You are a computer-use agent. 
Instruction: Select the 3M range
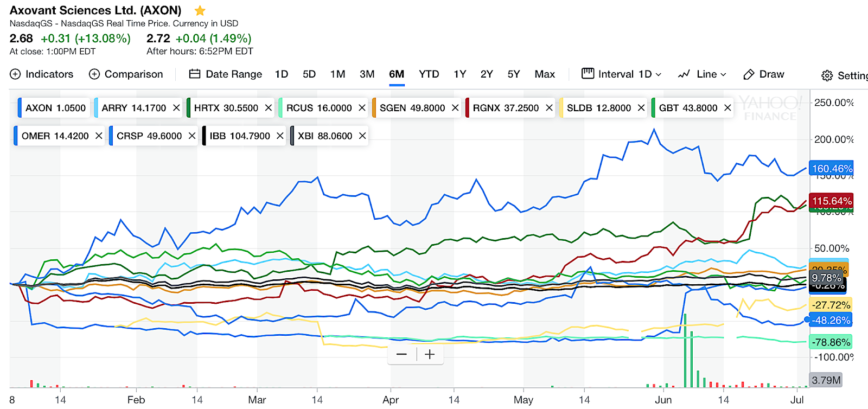click(367, 74)
